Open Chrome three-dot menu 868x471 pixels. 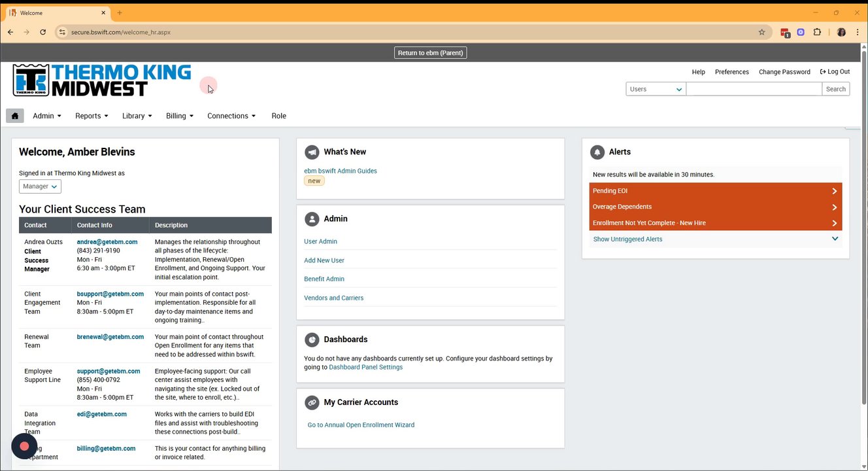857,32
